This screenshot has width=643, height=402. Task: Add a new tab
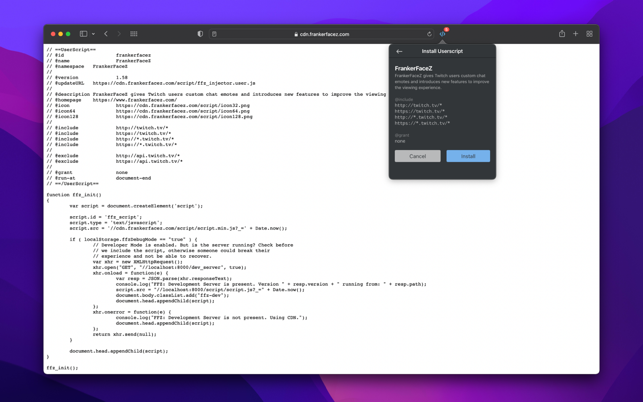click(575, 34)
